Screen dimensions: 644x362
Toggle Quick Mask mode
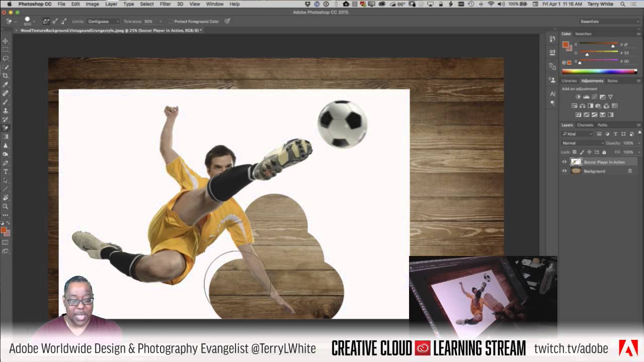tap(6, 242)
